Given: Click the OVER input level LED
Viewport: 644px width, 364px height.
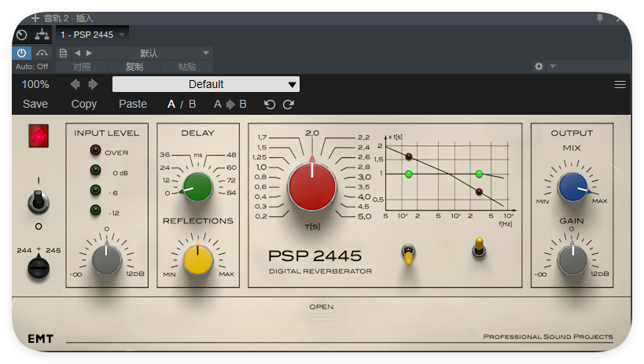Looking at the screenshot, I should (x=95, y=150).
